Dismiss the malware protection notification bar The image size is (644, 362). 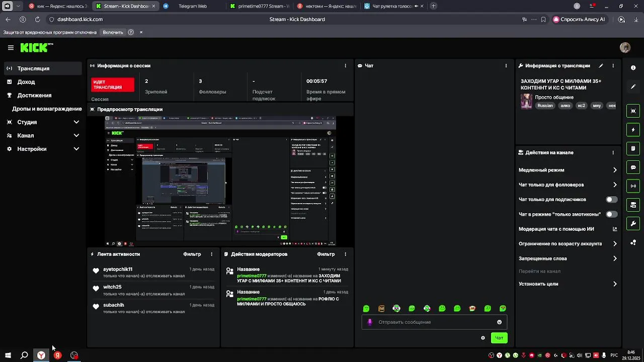pos(141,32)
